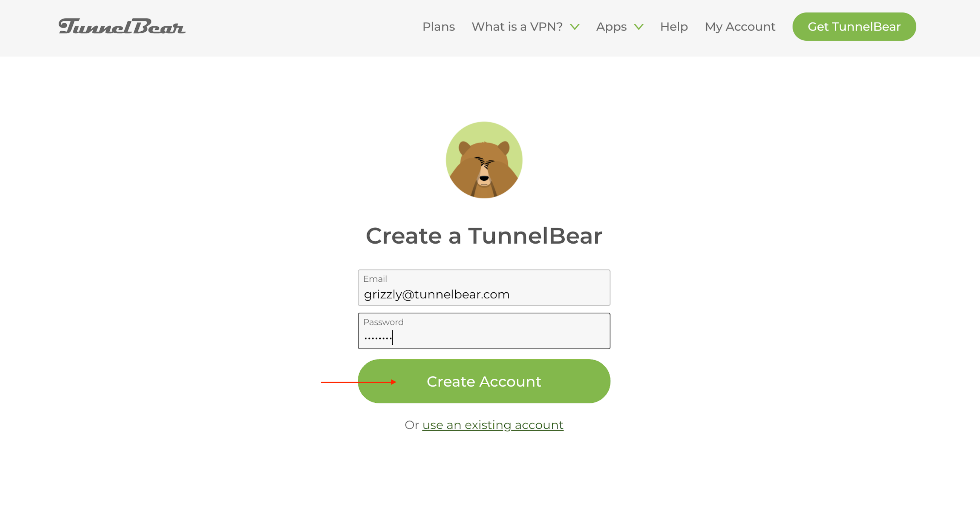Focus the Password input field
Viewport: 980px width, 528px height.
point(484,331)
